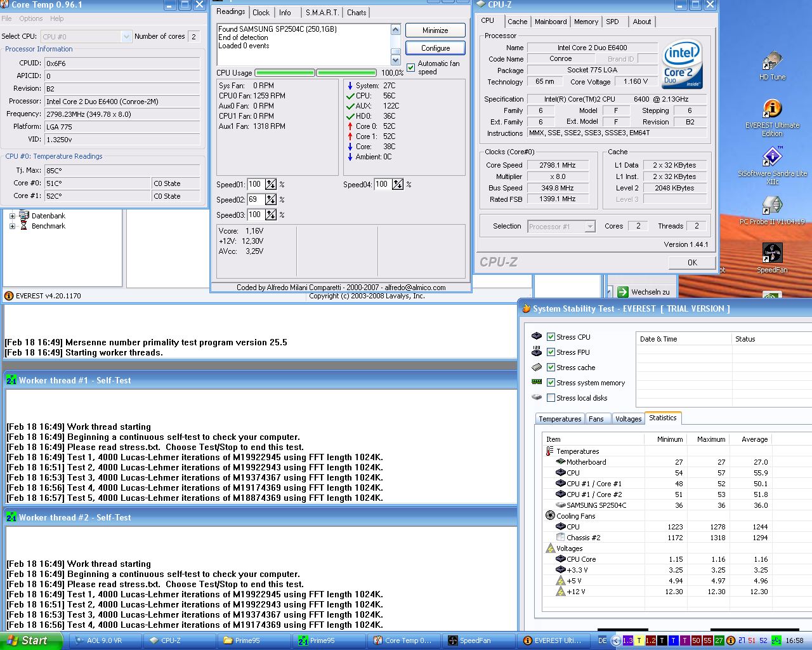Click the Worker thread #2 Prime95 icon
This screenshot has height=650, width=812.
(x=11, y=517)
